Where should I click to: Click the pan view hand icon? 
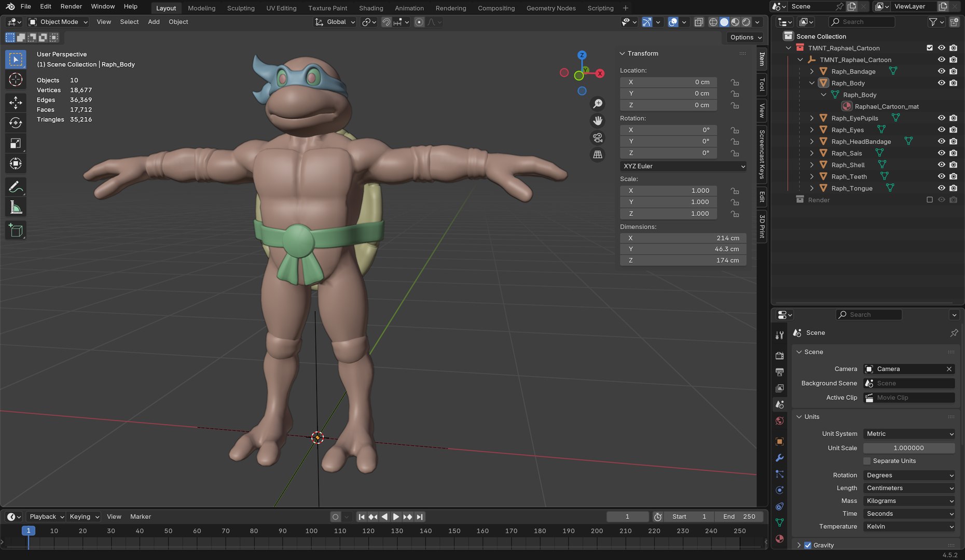click(598, 121)
